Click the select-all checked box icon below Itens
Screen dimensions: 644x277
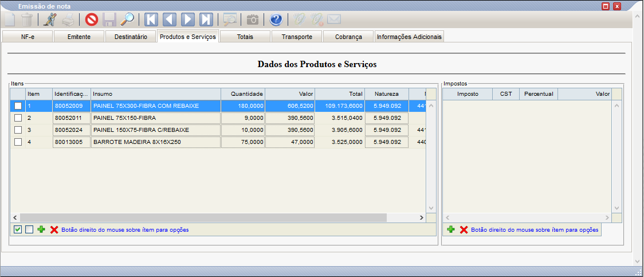[18, 230]
